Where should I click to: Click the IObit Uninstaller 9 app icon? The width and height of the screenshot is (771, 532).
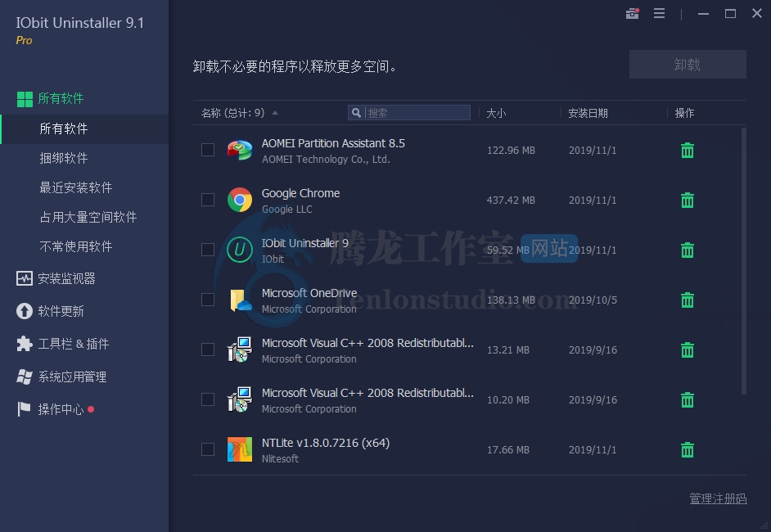click(240, 250)
